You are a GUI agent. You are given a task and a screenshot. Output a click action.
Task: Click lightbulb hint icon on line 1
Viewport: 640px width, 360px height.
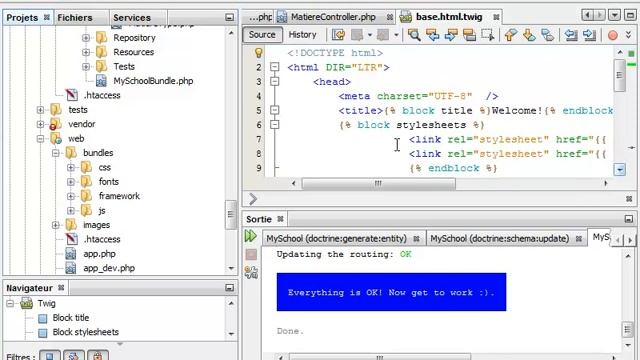point(258,53)
